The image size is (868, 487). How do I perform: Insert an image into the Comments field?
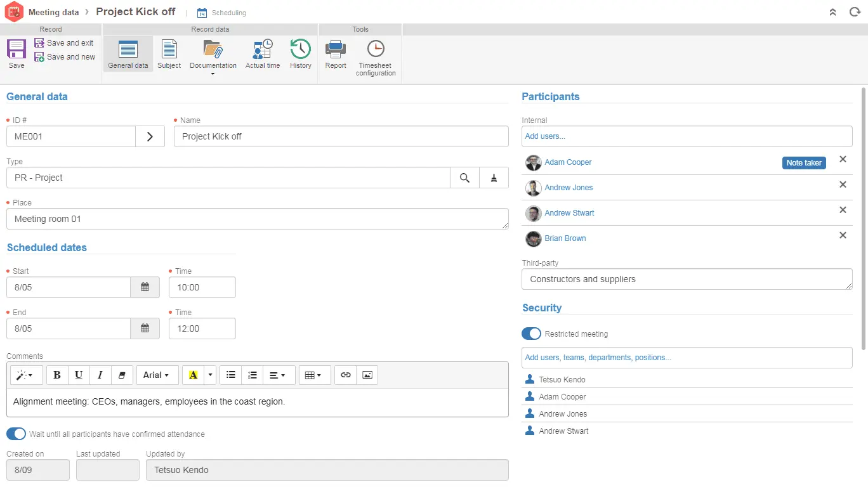[367, 375]
